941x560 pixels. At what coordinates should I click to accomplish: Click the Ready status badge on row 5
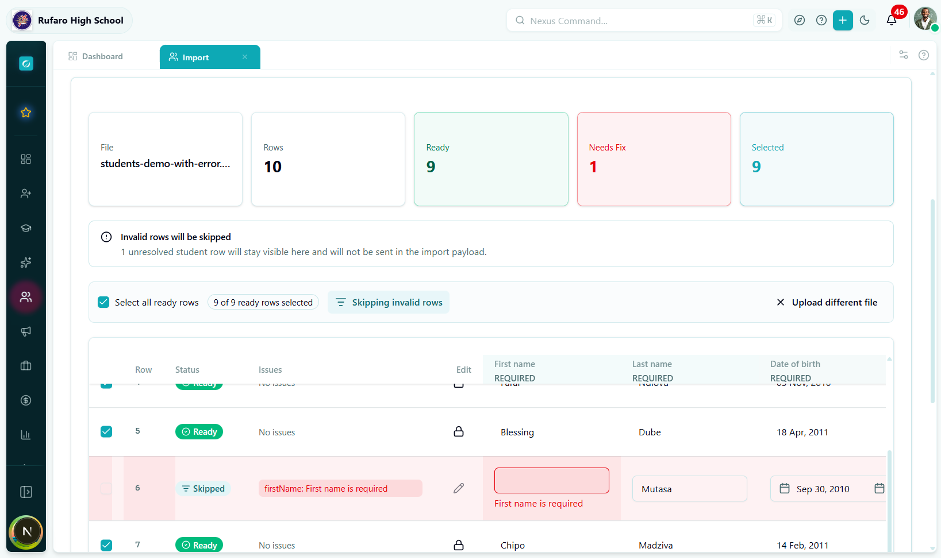[x=199, y=432]
